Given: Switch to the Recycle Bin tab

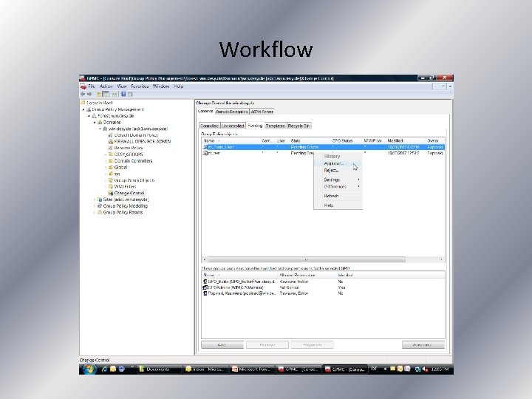Looking at the screenshot, I should (299, 126).
